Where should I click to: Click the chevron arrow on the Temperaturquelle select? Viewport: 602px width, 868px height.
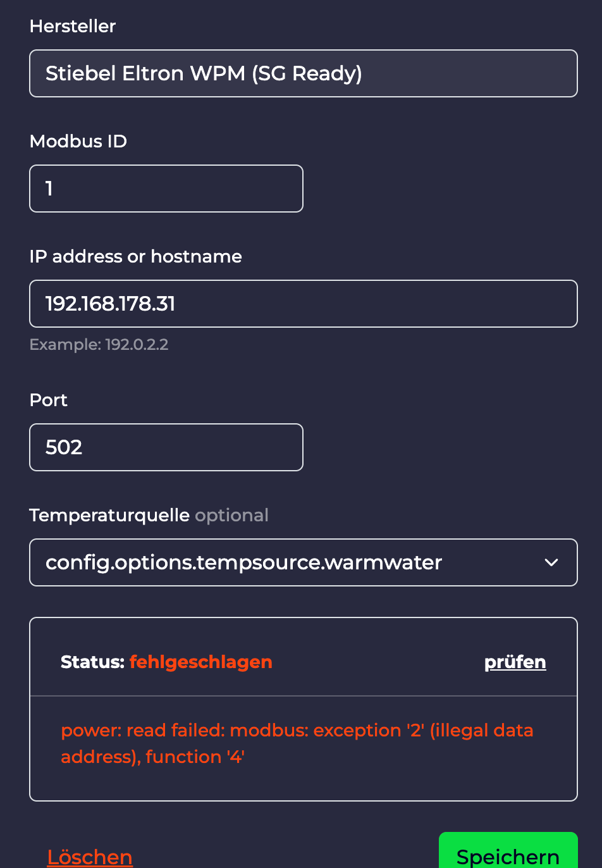(x=551, y=562)
